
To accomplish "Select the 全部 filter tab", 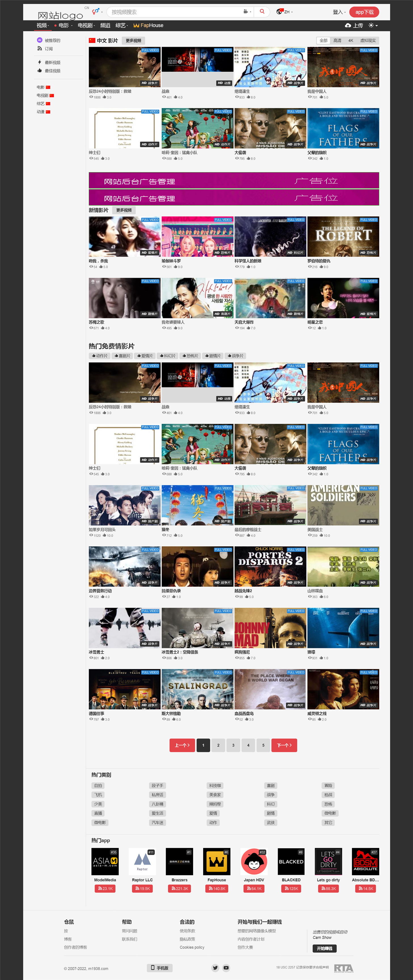I will click(323, 41).
